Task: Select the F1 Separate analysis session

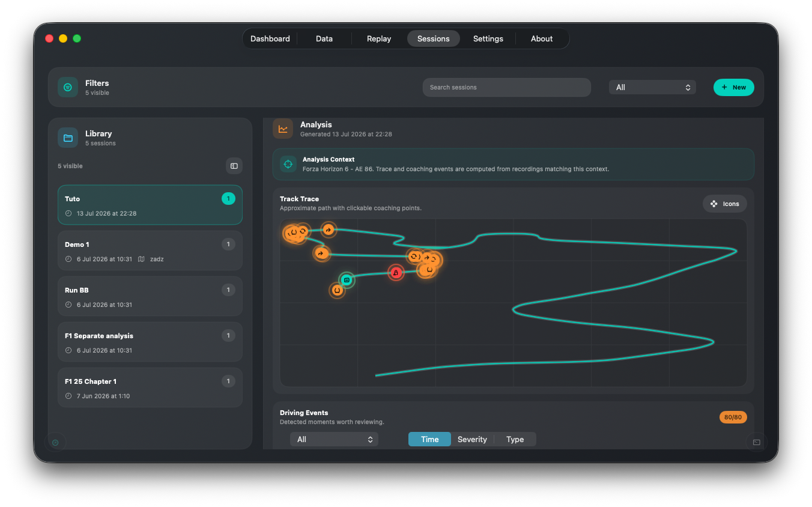Action: pyautogui.click(x=150, y=342)
